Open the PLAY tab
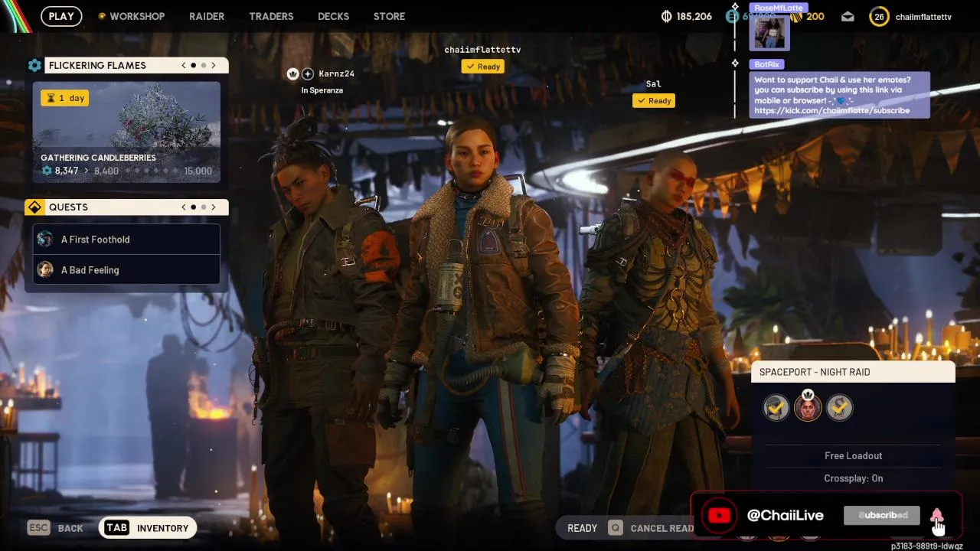The width and height of the screenshot is (980, 551). pyautogui.click(x=61, y=16)
